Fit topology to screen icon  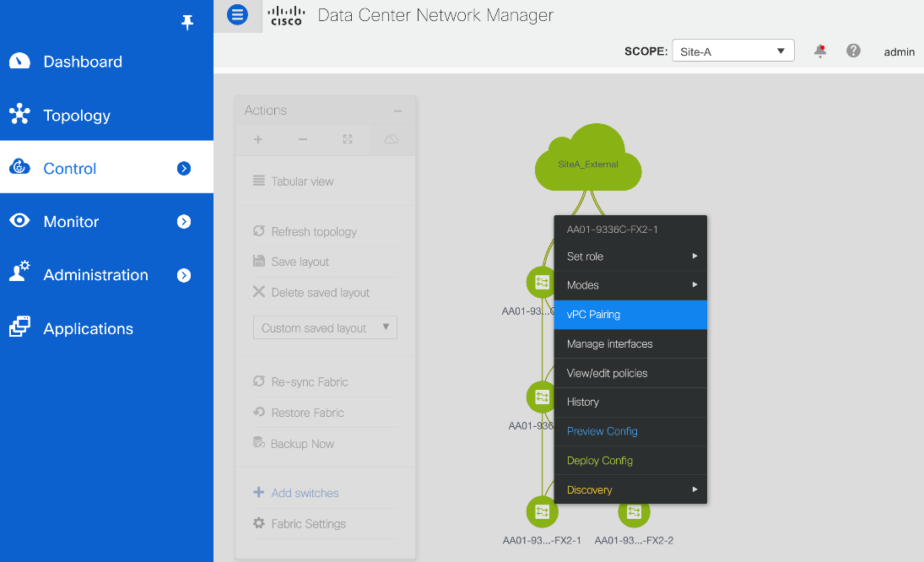tap(348, 139)
